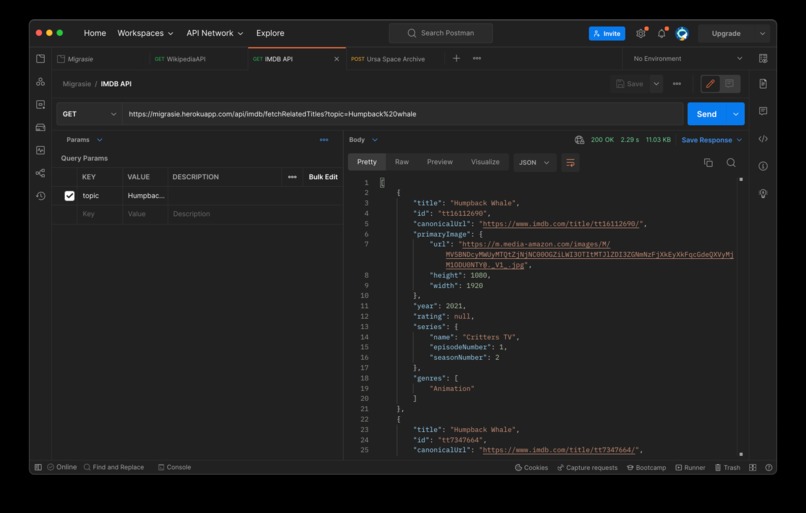Screen dimensions: 806x513
Task: Open Runner in status bar
Action: tap(690, 467)
